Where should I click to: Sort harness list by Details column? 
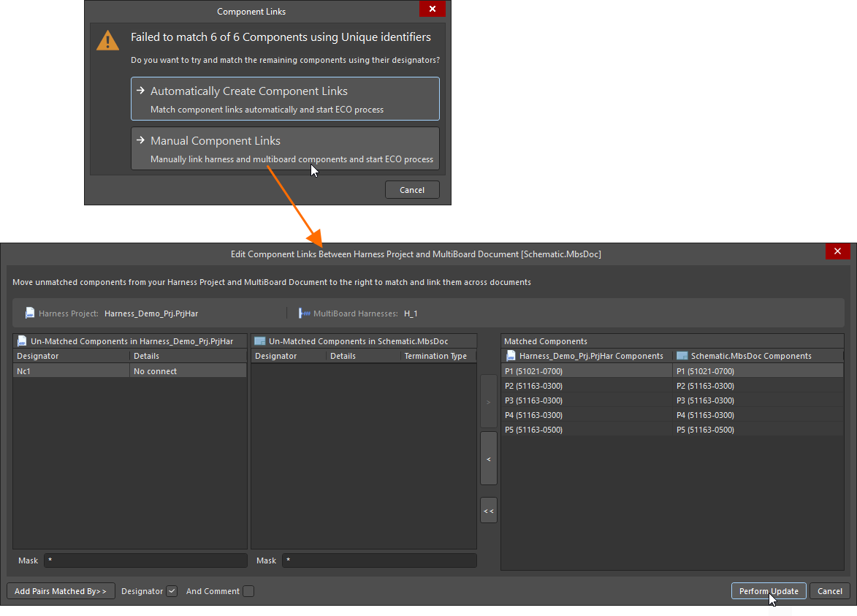(188, 356)
